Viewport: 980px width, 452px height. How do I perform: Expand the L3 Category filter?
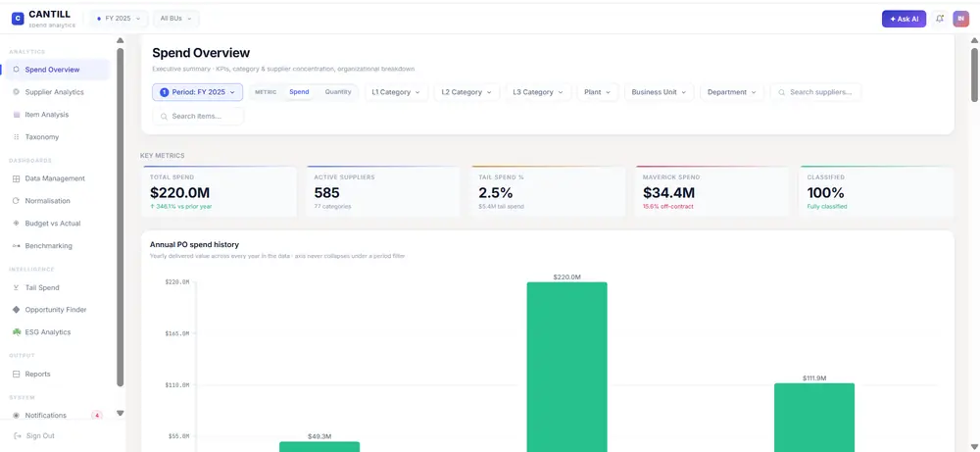click(537, 92)
